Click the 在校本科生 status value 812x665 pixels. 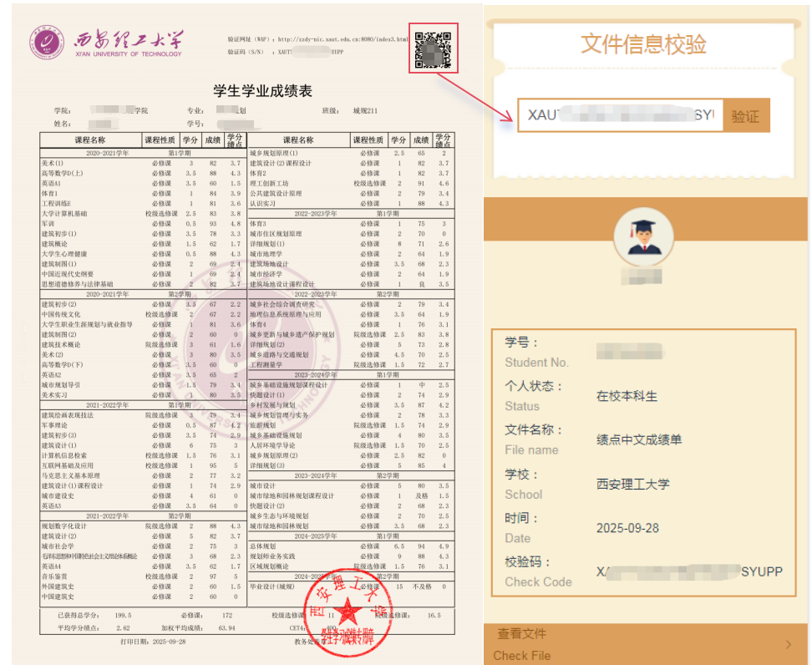click(627, 396)
